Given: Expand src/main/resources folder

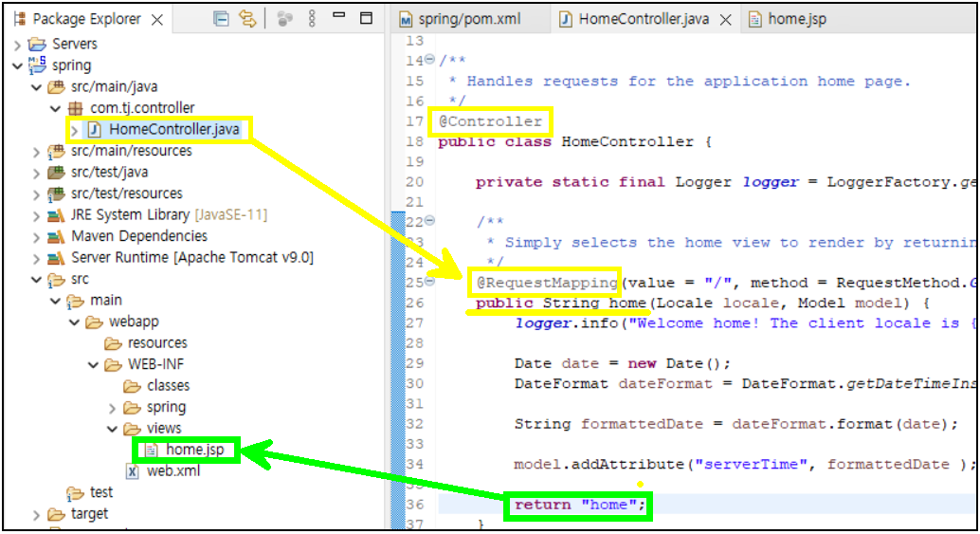Looking at the screenshot, I should point(36,152).
